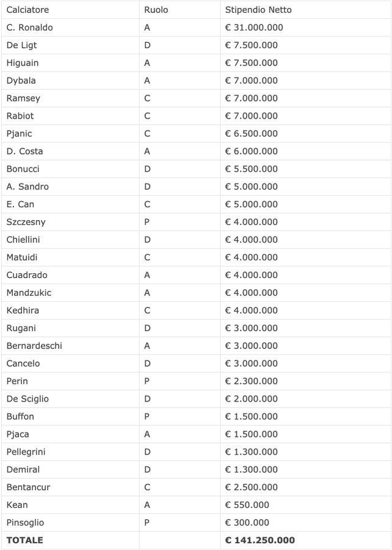
Task: Select Perin's € 2.300.000 salary cell
Action: click(252, 381)
